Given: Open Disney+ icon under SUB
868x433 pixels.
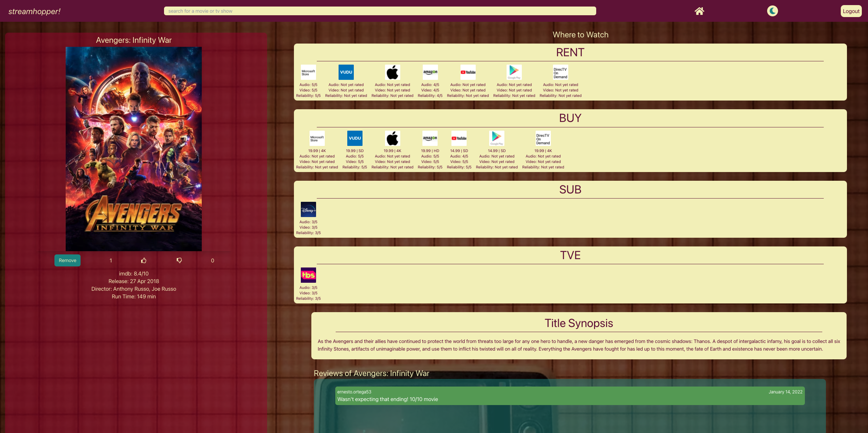Looking at the screenshot, I should tap(308, 209).
